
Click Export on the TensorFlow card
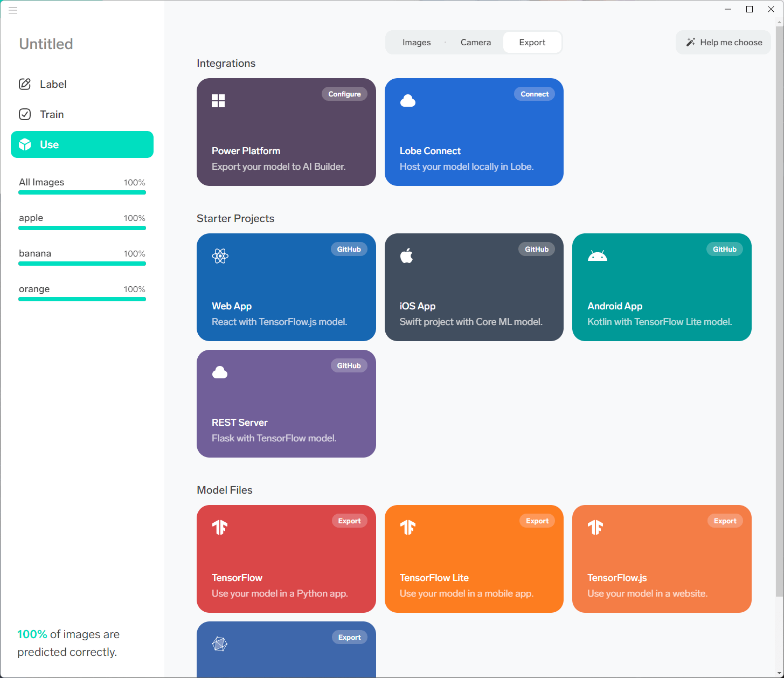pyautogui.click(x=350, y=521)
